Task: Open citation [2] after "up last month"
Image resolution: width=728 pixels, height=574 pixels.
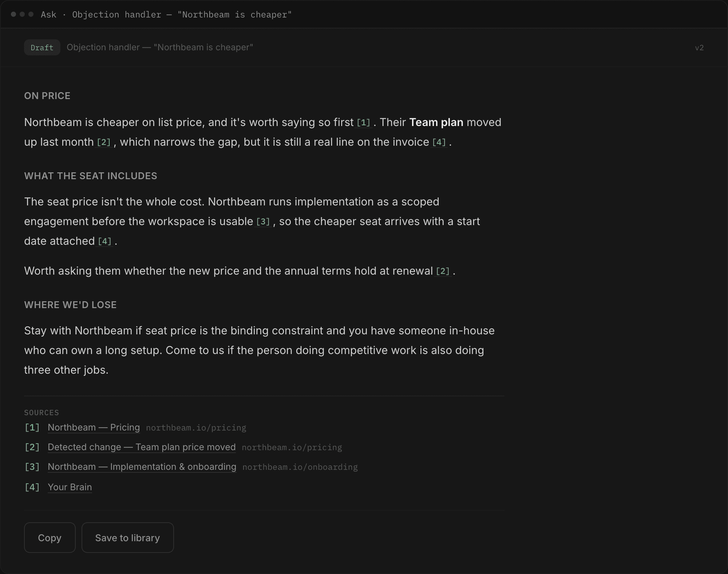Action: point(104,142)
